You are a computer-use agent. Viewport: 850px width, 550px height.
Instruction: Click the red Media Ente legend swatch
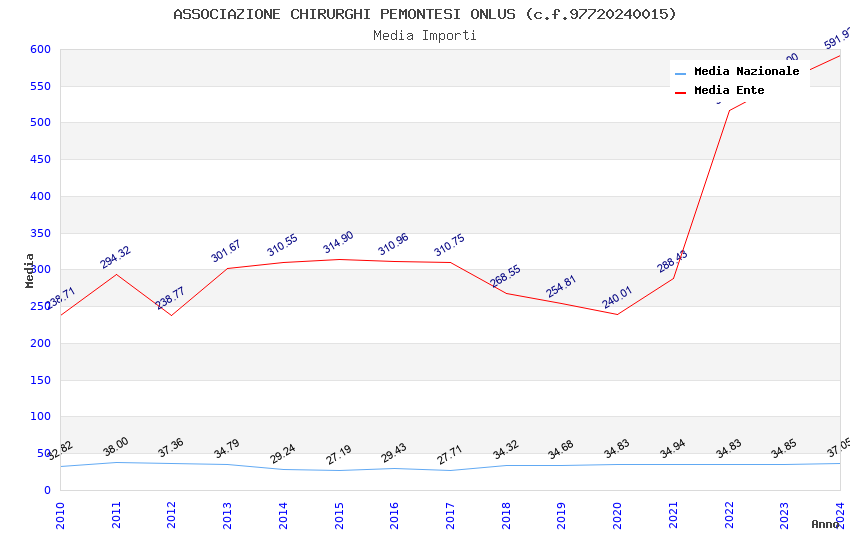pyautogui.click(x=680, y=93)
